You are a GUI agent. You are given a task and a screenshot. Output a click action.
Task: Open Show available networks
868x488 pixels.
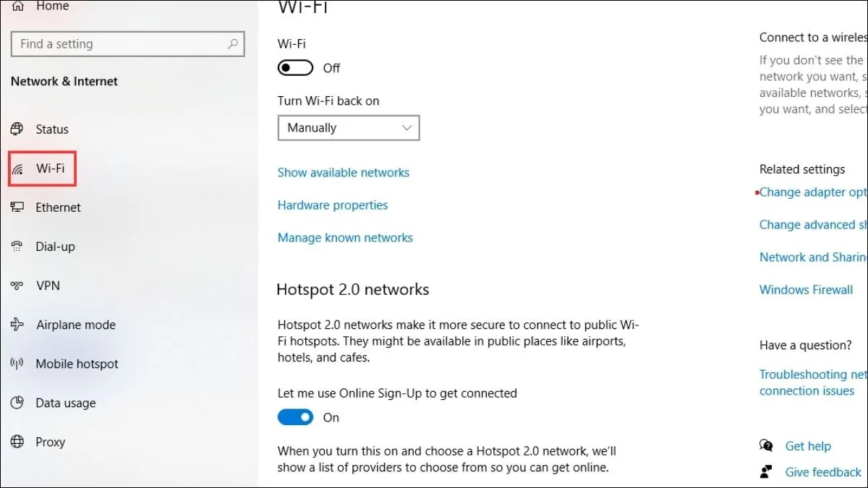click(x=343, y=172)
